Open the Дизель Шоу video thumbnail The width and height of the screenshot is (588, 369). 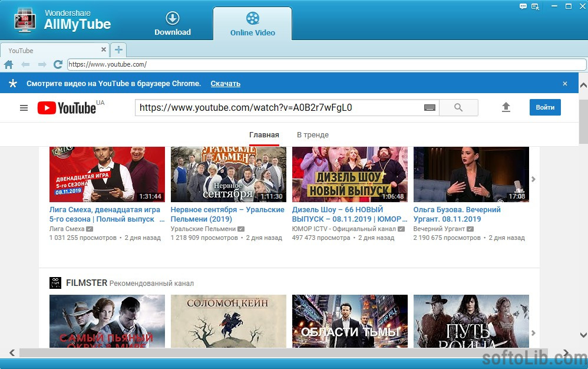(x=350, y=174)
